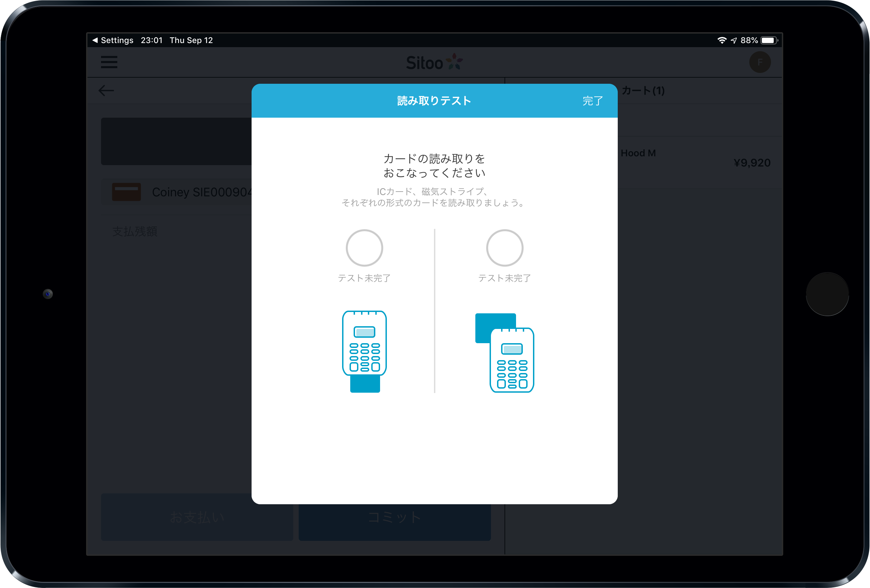Select the IC card insert reader icon
Screen dimensions: 870x588
coord(364,351)
